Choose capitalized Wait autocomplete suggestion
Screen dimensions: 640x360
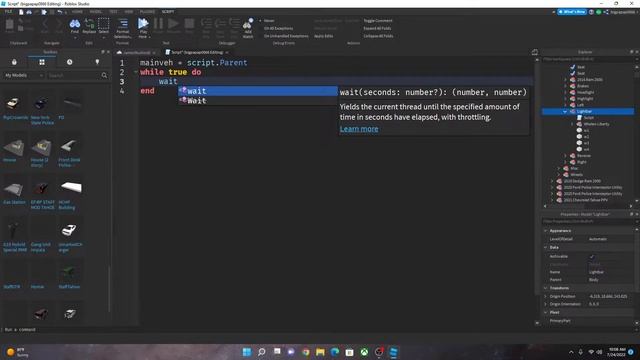pyautogui.click(x=258, y=101)
